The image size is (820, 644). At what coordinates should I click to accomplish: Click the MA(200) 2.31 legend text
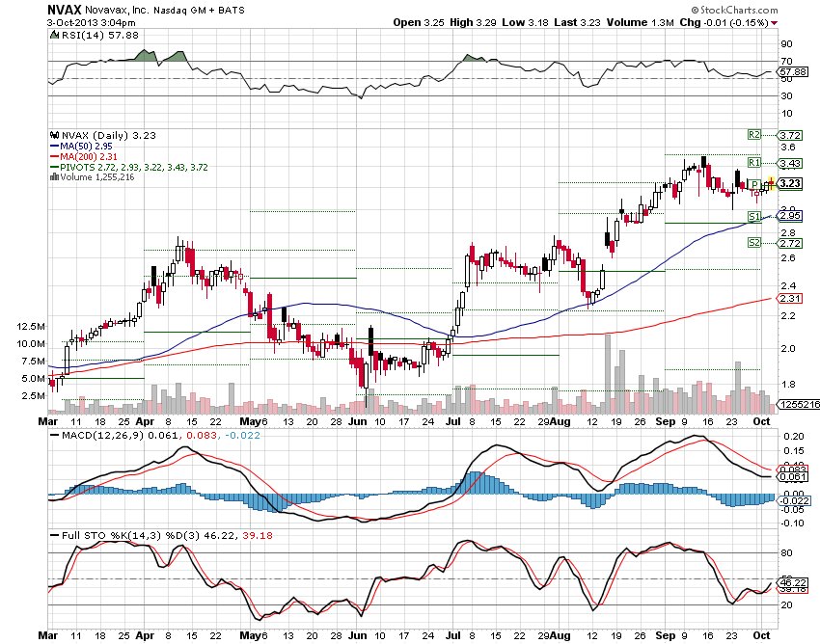[89, 157]
